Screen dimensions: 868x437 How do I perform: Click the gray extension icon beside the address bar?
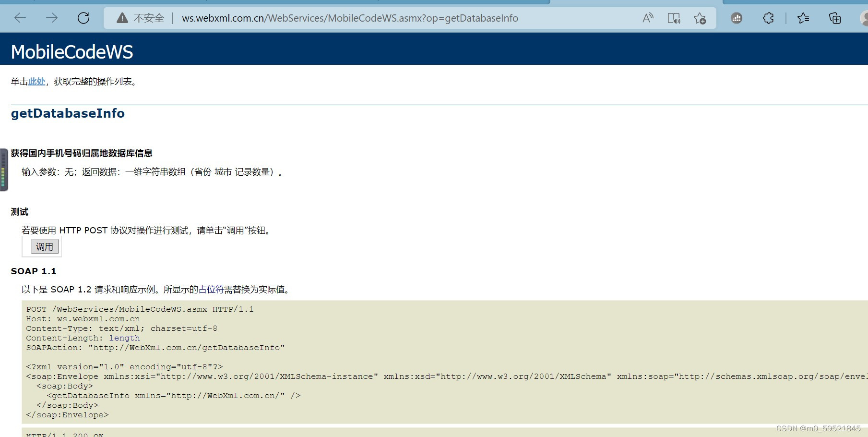tap(736, 18)
